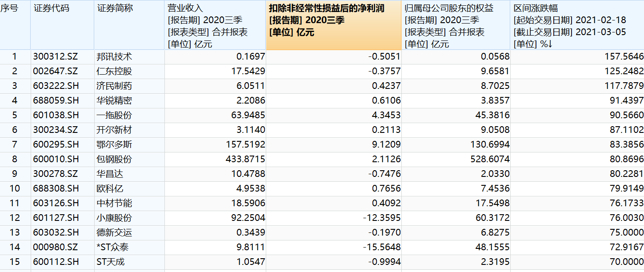Select stock code 000980.SZ
Viewport: 644px width, 272px height.
coord(56,248)
